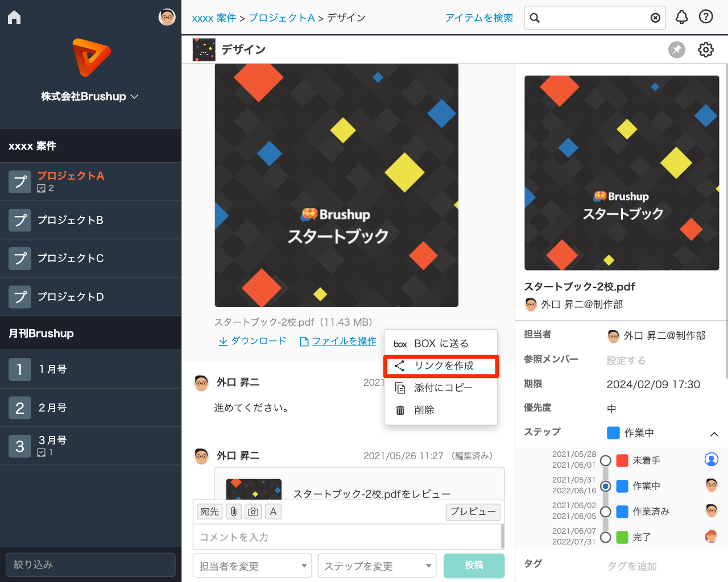Go to the home icon

(x=14, y=18)
